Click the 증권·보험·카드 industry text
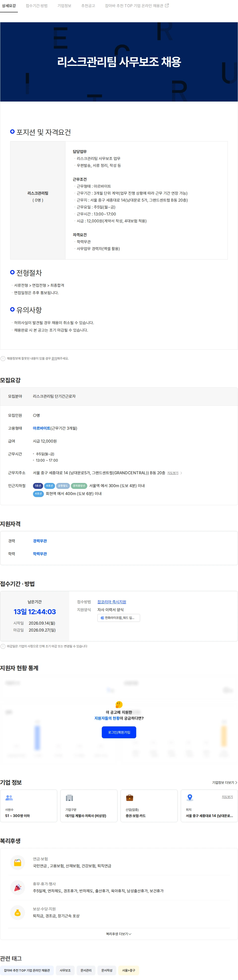The width and height of the screenshot is (238, 980). click(x=136, y=816)
